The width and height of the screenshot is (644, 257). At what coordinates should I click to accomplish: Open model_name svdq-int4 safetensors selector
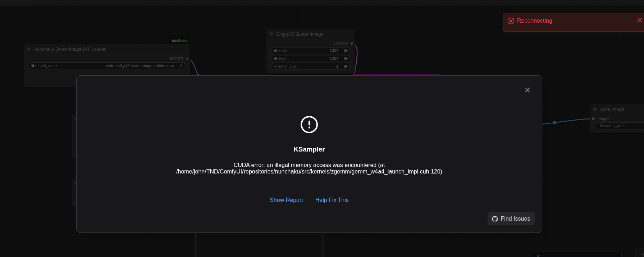tap(107, 66)
